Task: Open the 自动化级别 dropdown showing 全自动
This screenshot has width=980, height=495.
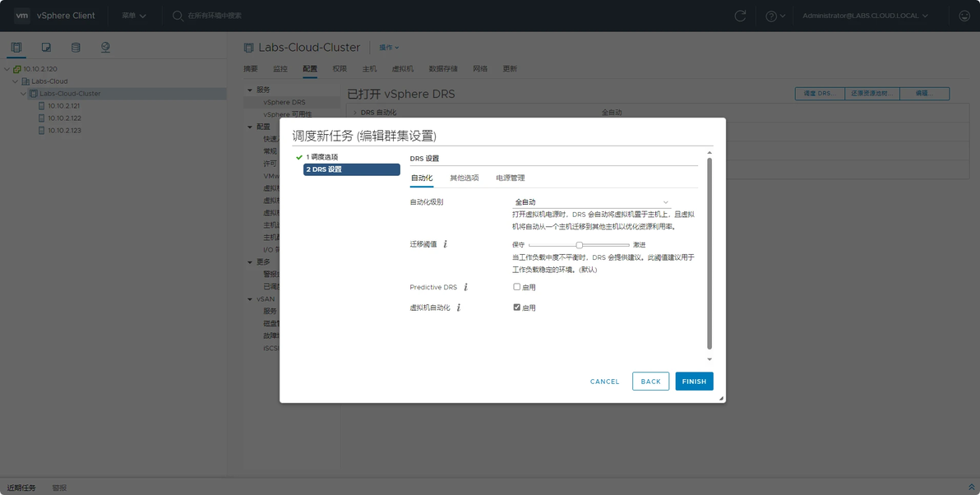Action: 591,202
